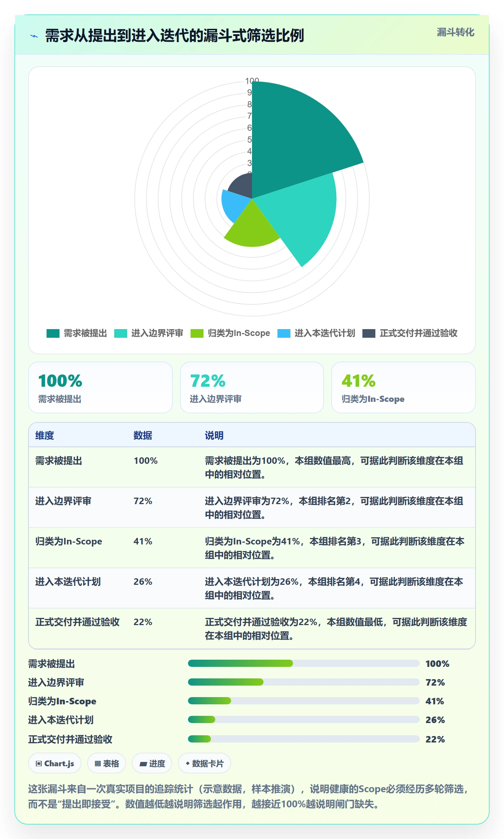Click the 进入本迭代计划 26% progress bar
This screenshot has height=839, width=504.
[304, 719]
